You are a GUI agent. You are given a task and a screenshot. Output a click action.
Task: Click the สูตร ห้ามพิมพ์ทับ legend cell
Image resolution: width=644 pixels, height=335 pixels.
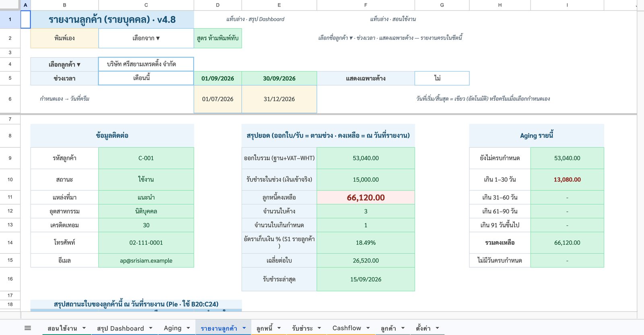(218, 38)
